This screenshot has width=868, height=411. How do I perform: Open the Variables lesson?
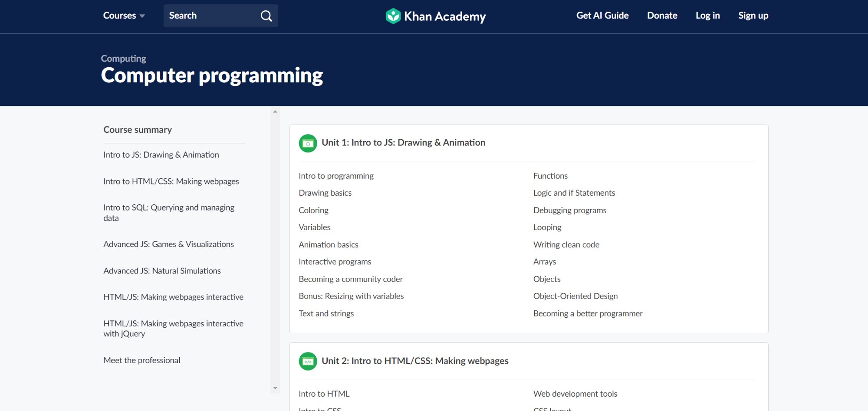coord(314,227)
